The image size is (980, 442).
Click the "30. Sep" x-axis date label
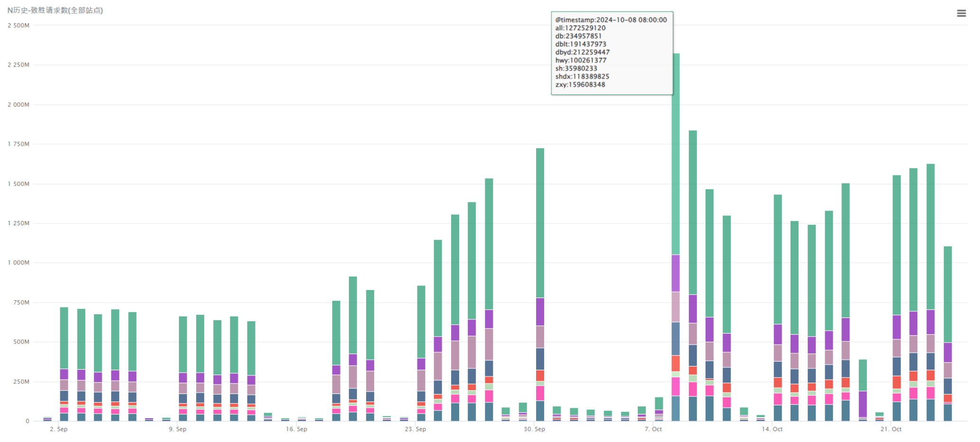(534, 429)
